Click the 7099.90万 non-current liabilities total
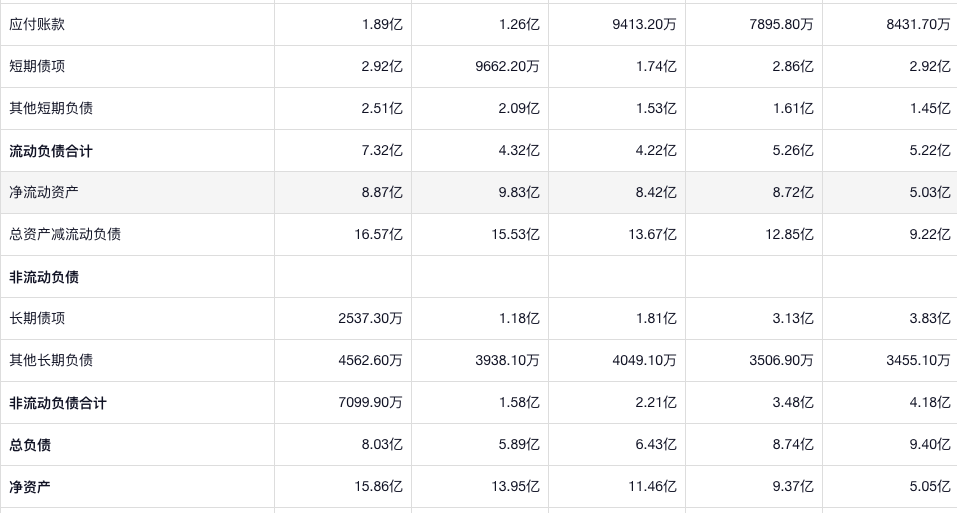 click(x=370, y=403)
